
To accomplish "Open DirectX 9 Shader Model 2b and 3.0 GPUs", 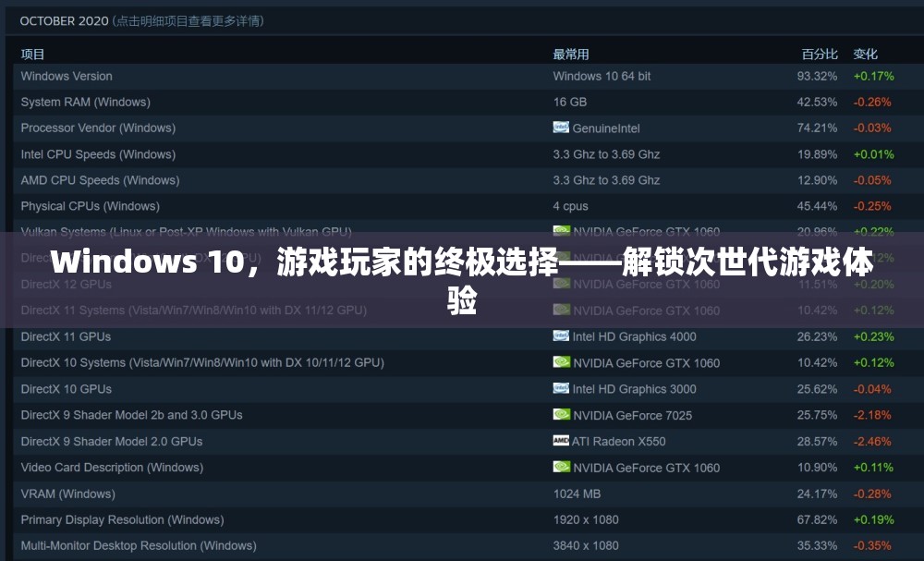I will pos(131,415).
